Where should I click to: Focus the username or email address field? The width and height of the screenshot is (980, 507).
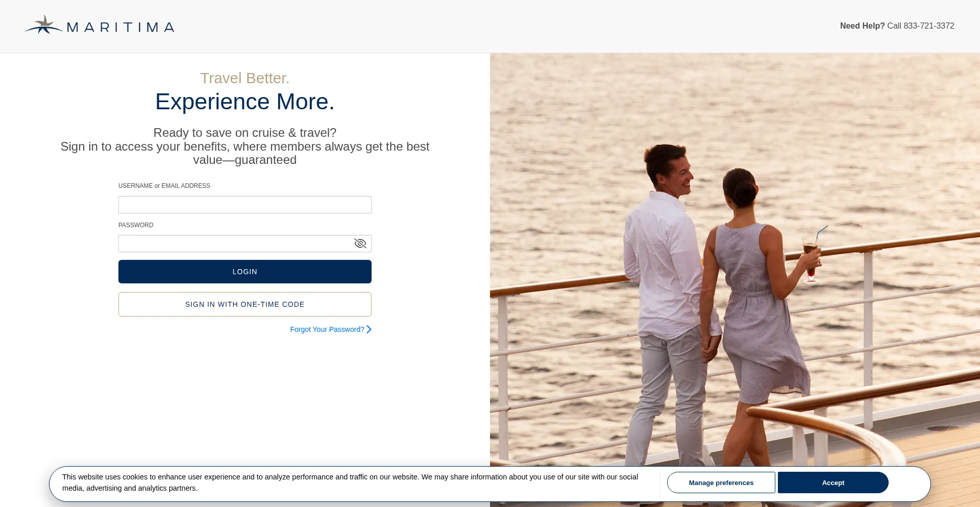tap(244, 205)
